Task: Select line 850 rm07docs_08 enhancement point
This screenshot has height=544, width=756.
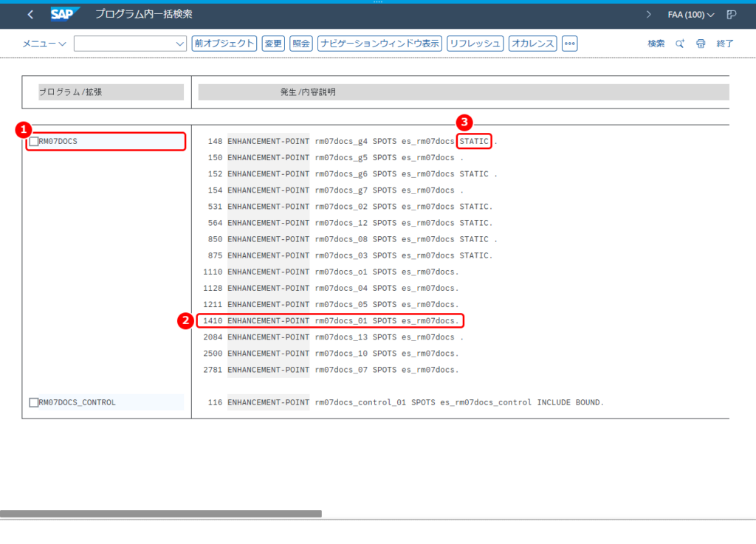Action: coord(352,239)
